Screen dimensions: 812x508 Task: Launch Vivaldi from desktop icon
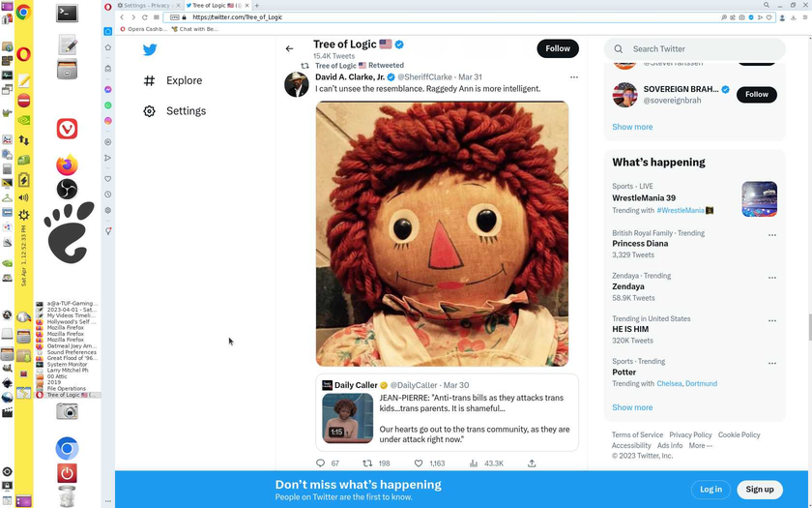(x=67, y=129)
